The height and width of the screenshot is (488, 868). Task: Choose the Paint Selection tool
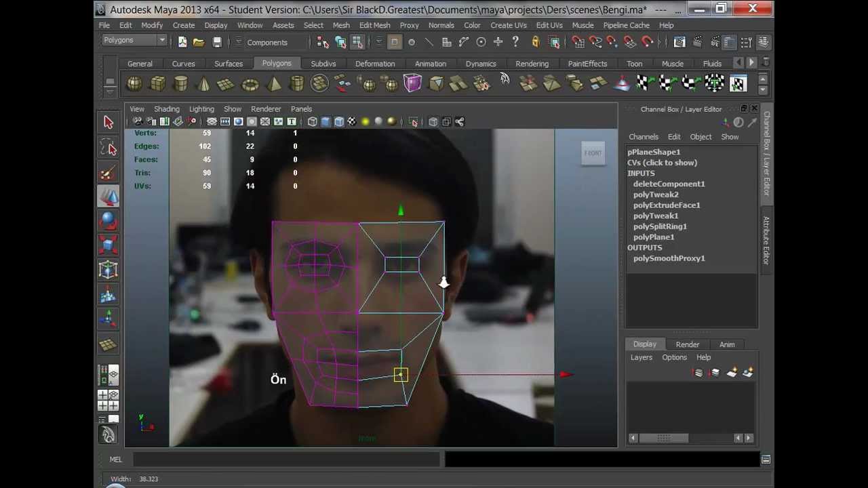108,172
